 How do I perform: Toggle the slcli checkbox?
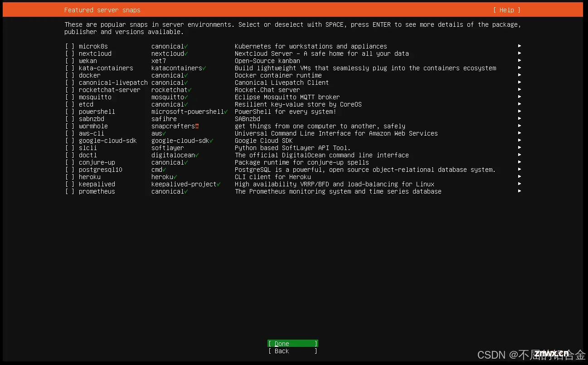[69, 148]
